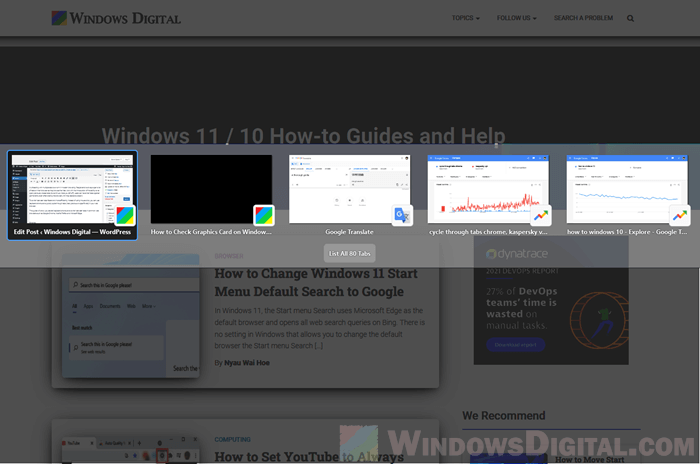Click the List All 80 Tabs button
The width and height of the screenshot is (700, 464).
click(x=350, y=253)
